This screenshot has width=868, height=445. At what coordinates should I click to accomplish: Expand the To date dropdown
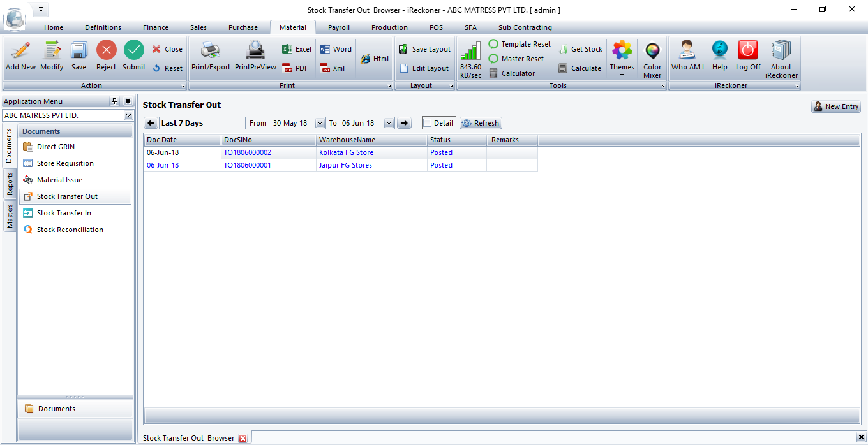389,123
